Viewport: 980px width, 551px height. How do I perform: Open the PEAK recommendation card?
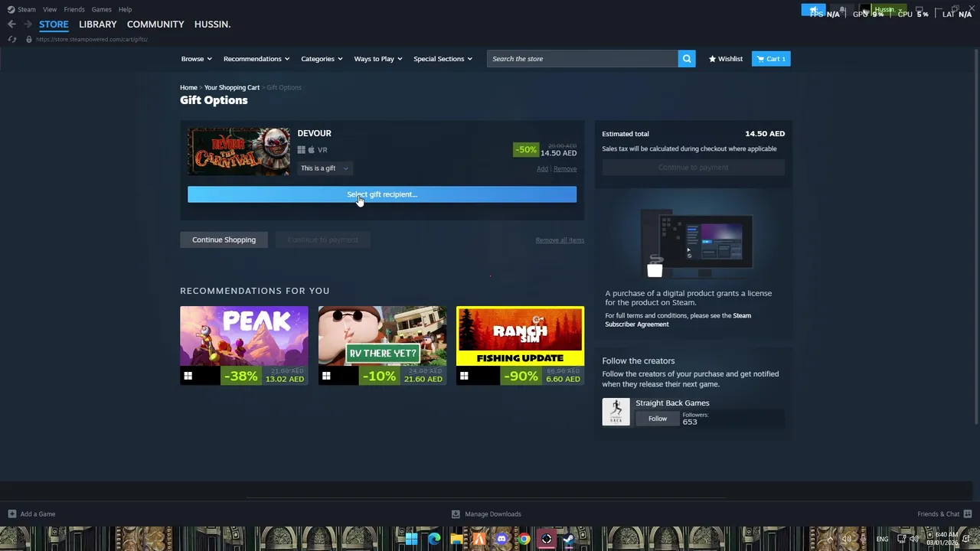(243, 346)
